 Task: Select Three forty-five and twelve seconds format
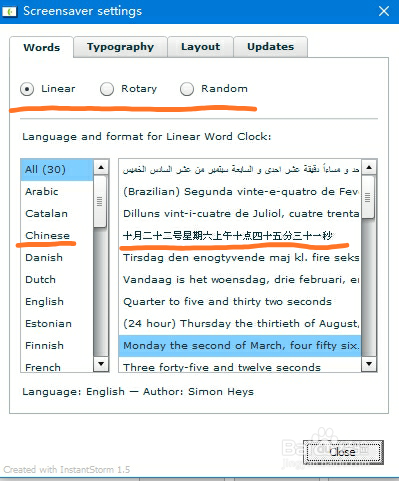coord(240,366)
